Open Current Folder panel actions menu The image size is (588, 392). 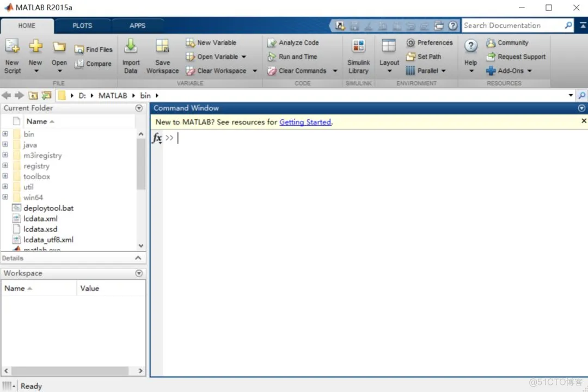pos(139,108)
